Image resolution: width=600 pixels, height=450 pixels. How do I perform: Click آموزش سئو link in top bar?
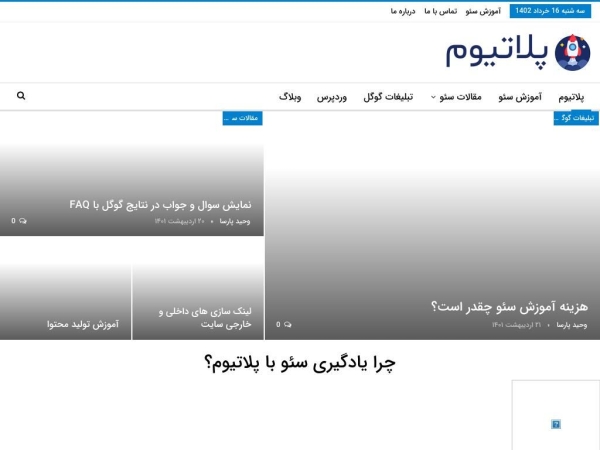click(483, 11)
